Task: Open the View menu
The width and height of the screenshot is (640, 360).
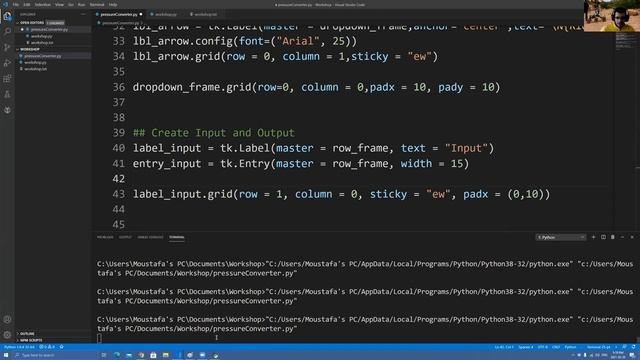Action: tap(59, 5)
